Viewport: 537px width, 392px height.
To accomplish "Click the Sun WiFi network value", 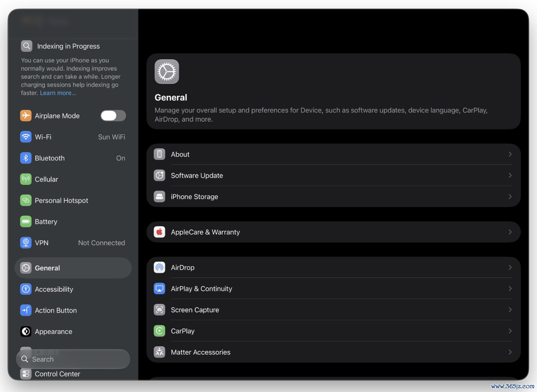I will click(112, 137).
